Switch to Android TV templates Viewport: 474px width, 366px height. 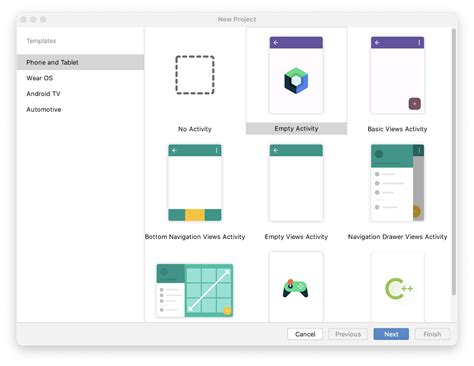[x=80, y=94]
